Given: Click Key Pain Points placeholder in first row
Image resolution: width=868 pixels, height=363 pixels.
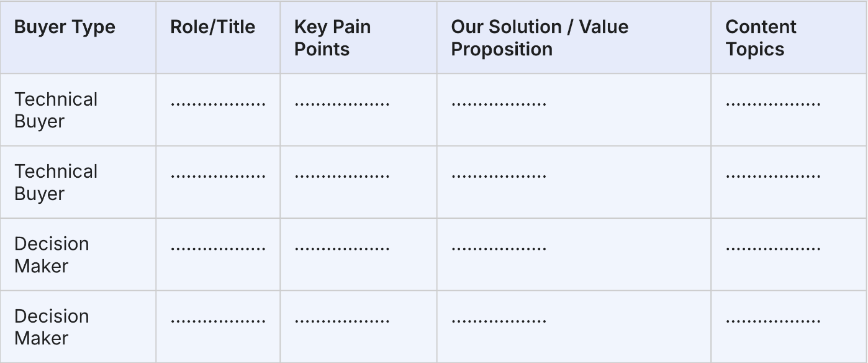Looking at the screenshot, I should click(x=341, y=103).
